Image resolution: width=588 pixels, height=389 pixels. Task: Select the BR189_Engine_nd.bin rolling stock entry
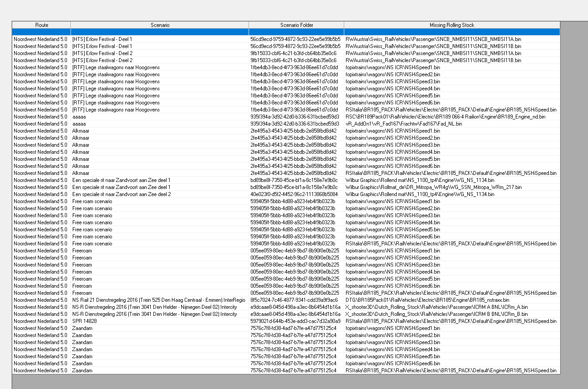tap(445, 117)
